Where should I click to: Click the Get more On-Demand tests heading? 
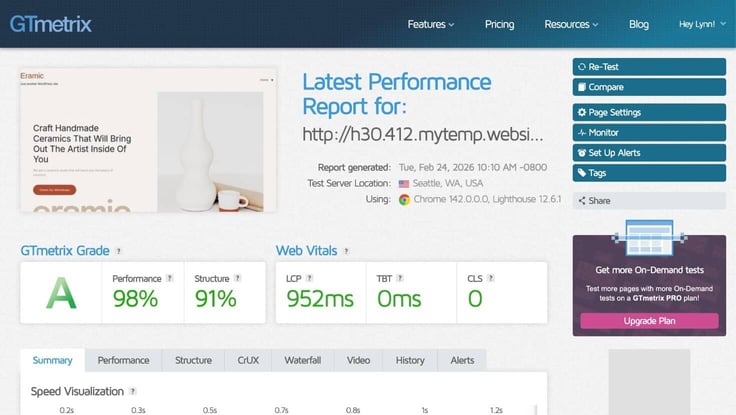coord(649,270)
